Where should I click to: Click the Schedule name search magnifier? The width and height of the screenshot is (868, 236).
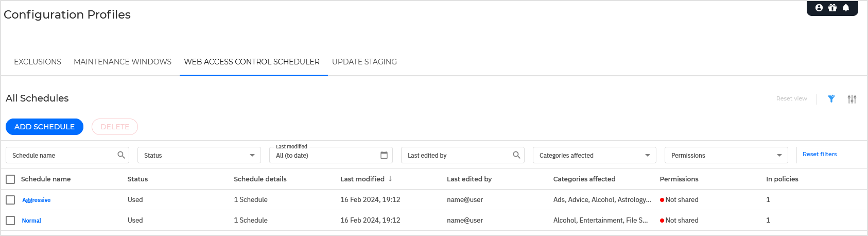pyautogui.click(x=121, y=155)
